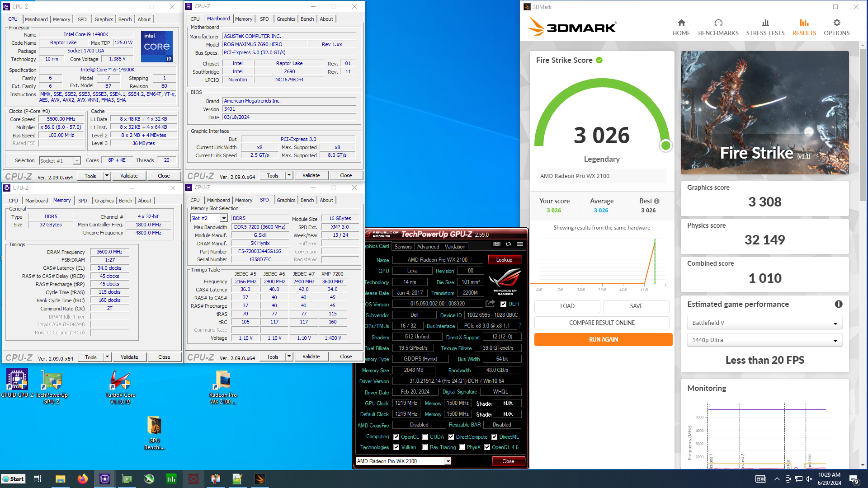Click the CPU-Z taskbar icon
This screenshot has height=488, width=868.
tap(104, 479)
